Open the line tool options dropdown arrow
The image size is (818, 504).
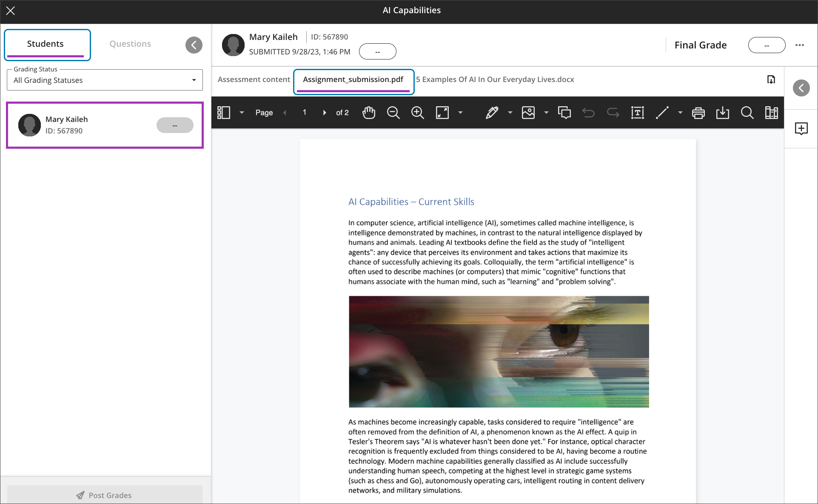pos(680,113)
